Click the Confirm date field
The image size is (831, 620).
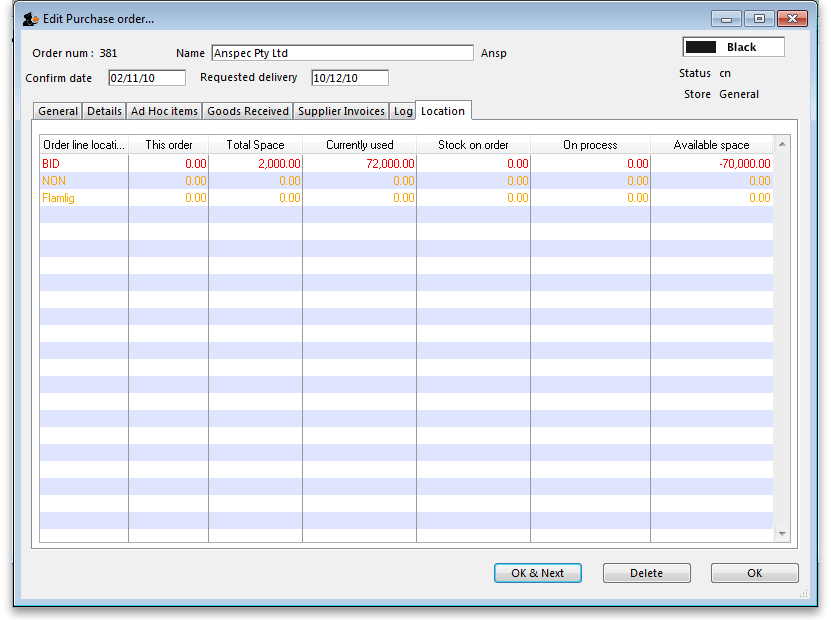pyautogui.click(x=146, y=78)
